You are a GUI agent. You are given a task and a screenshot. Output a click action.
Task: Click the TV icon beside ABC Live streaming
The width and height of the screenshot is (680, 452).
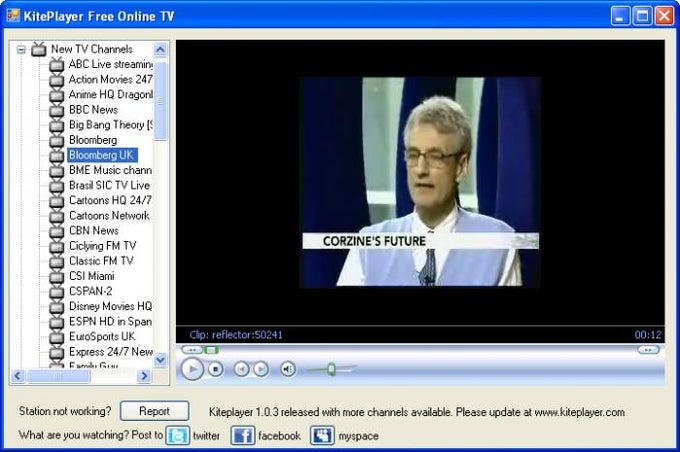[56, 65]
